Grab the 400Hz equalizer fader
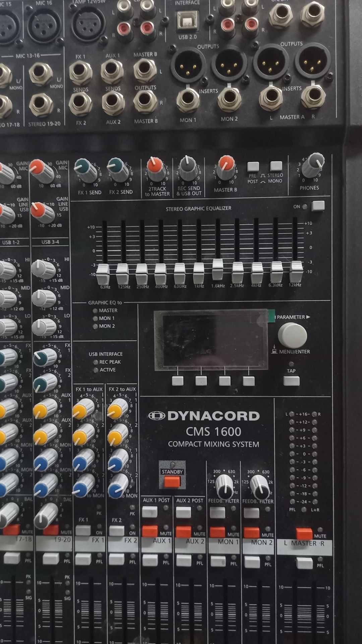The height and width of the screenshot is (644, 362). pyautogui.click(x=160, y=273)
